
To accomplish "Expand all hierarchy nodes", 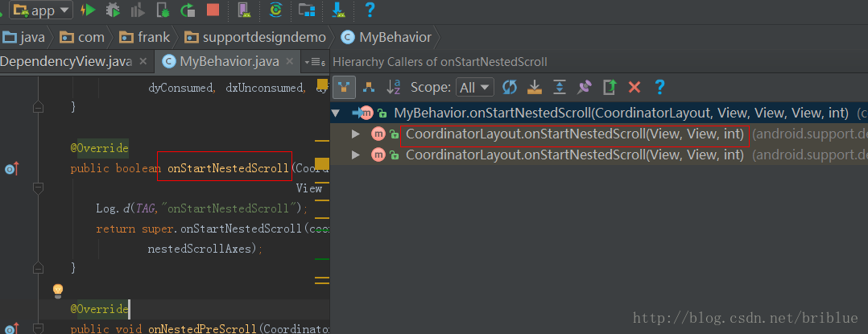I will (560, 87).
